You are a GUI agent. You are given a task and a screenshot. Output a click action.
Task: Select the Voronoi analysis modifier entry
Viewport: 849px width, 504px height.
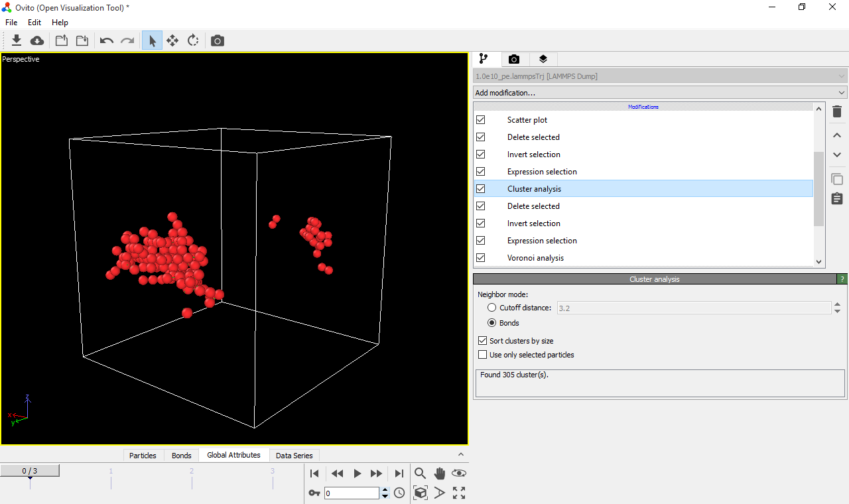click(x=535, y=257)
